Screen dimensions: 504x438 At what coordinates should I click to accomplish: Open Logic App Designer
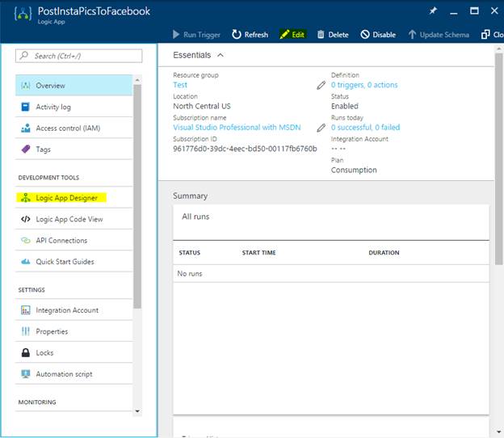(73, 198)
